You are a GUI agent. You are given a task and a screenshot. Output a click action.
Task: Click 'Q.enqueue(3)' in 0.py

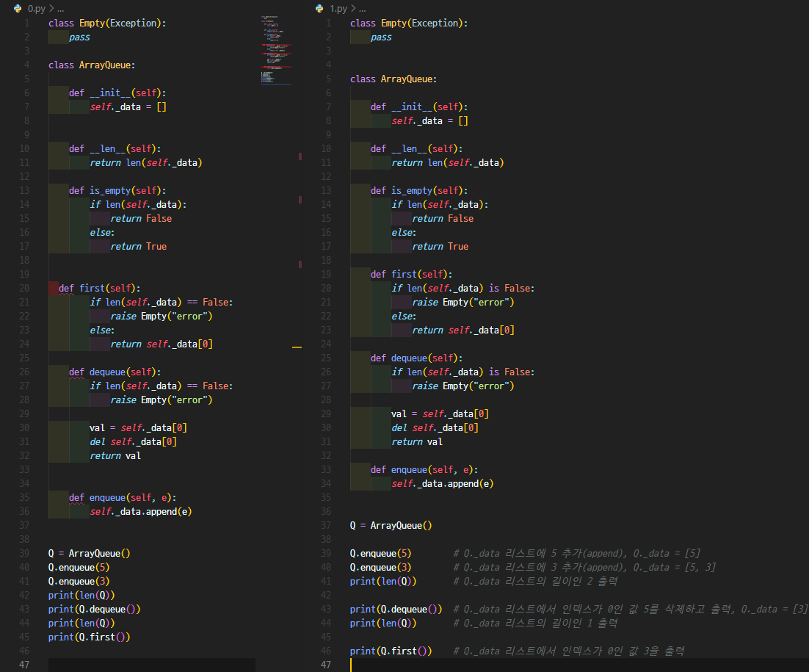coord(79,581)
